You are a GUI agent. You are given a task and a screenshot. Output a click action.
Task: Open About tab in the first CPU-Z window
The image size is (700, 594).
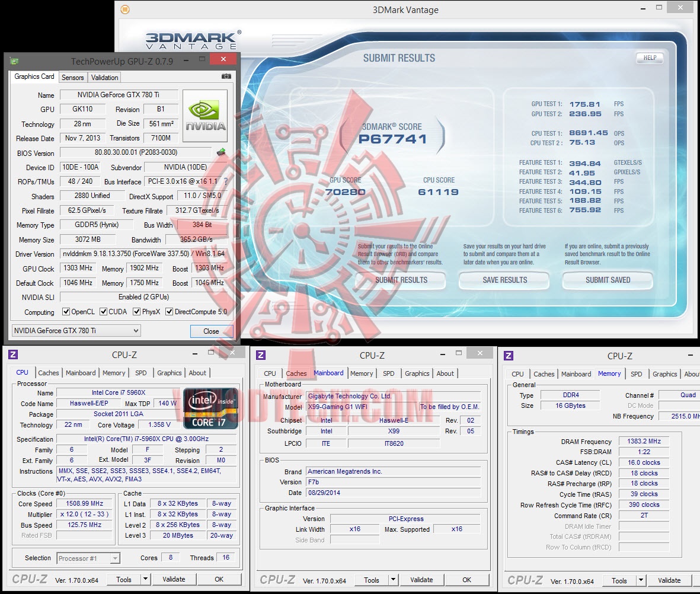(197, 372)
